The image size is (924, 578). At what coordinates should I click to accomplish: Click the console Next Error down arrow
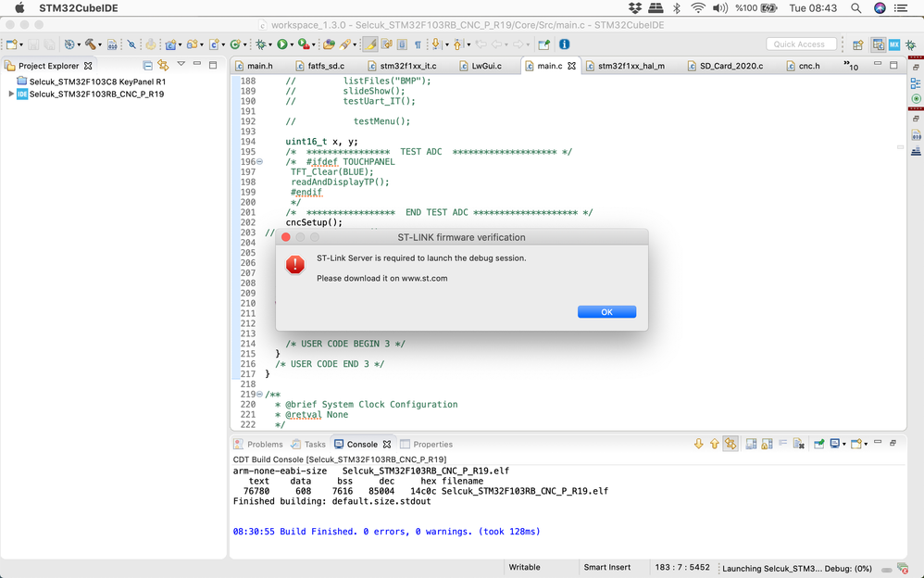click(698, 444)
